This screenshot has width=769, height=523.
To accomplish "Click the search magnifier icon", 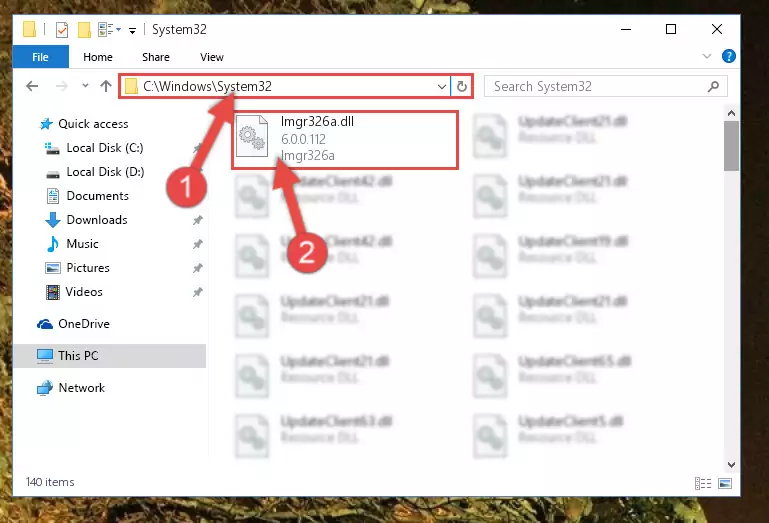I will click(714, 86).
